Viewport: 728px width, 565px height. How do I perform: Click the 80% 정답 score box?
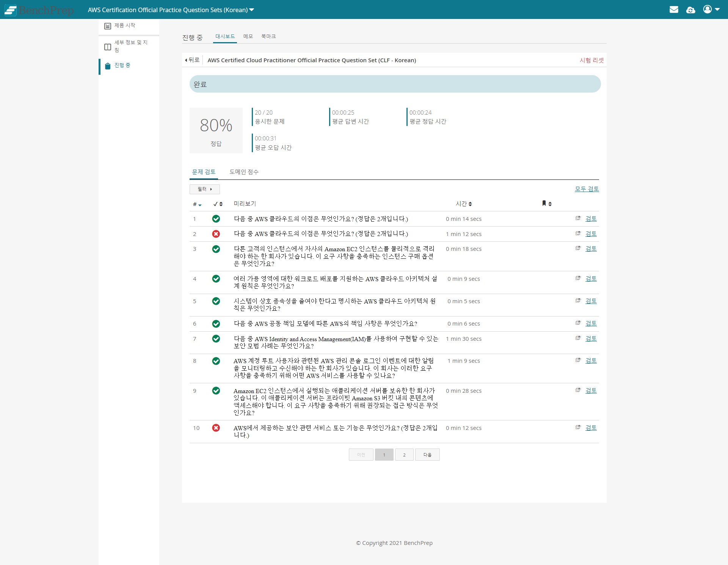tap(216, 131)
